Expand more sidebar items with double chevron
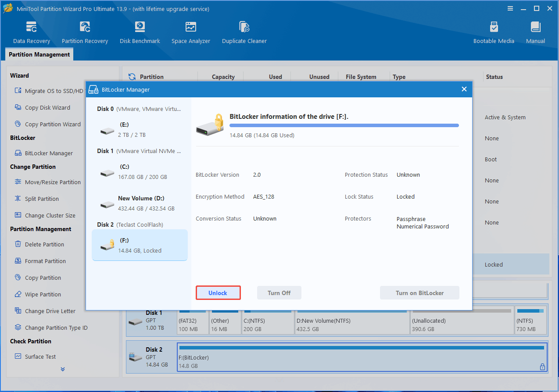 [63, 369]
